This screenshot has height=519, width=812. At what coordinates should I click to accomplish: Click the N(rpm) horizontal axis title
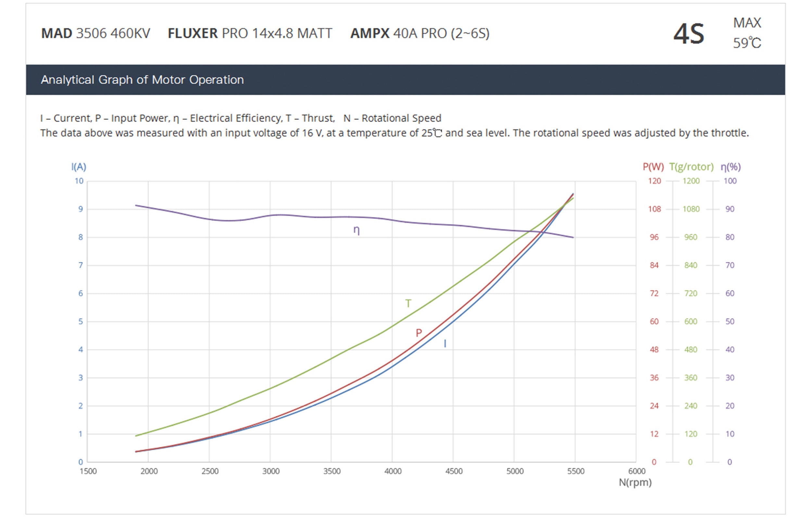(x=635, y=482)
